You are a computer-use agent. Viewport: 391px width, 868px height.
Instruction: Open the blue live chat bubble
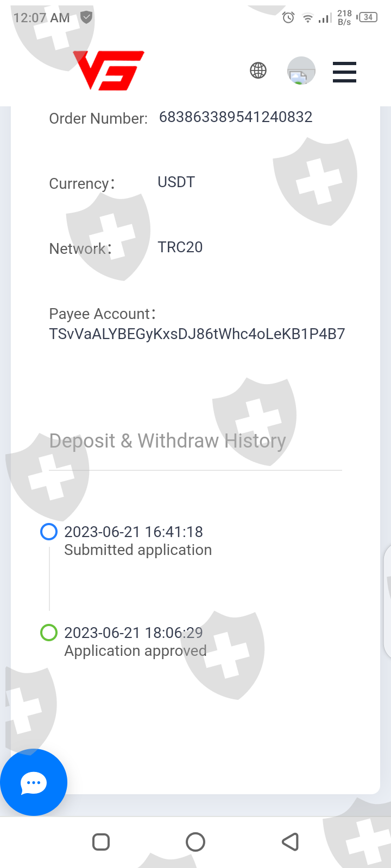point(34,782)
